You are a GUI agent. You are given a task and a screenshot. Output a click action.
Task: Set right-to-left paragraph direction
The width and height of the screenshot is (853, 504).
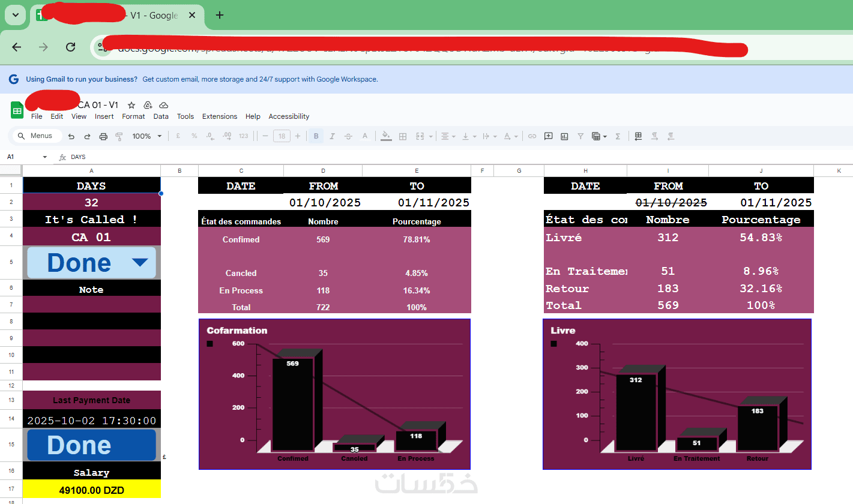671,136
